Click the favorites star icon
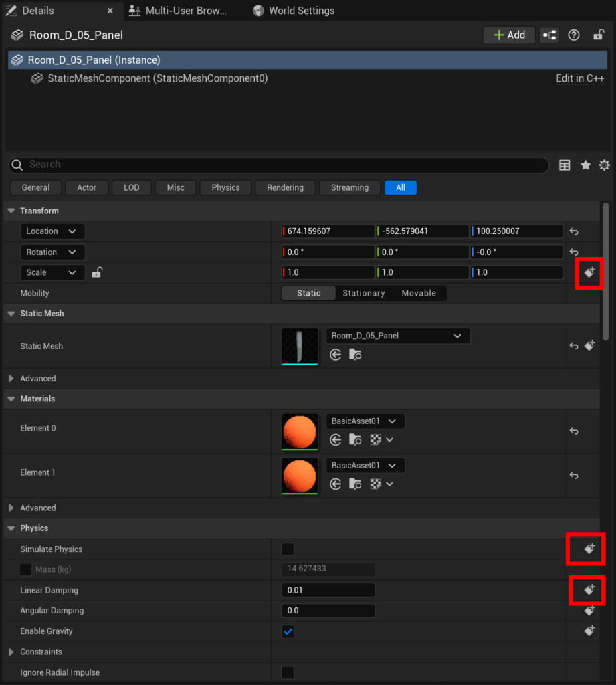 (585, 165)
